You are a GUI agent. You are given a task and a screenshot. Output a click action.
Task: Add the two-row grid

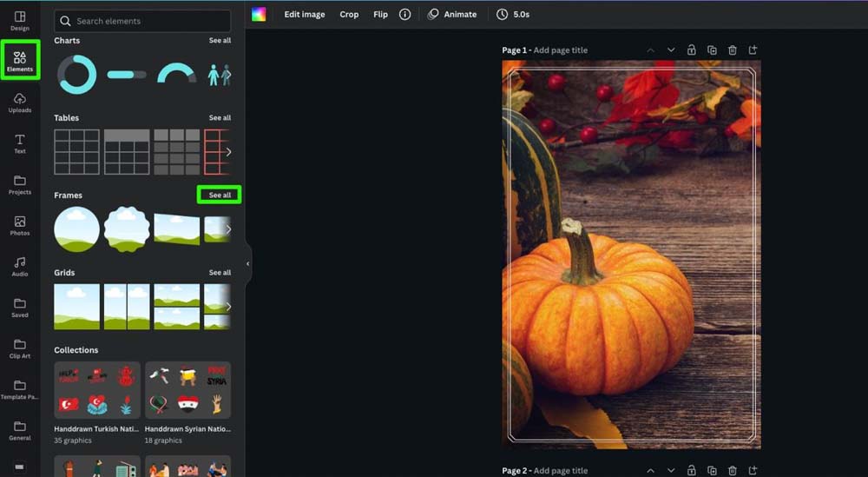[x=176, y=307]
